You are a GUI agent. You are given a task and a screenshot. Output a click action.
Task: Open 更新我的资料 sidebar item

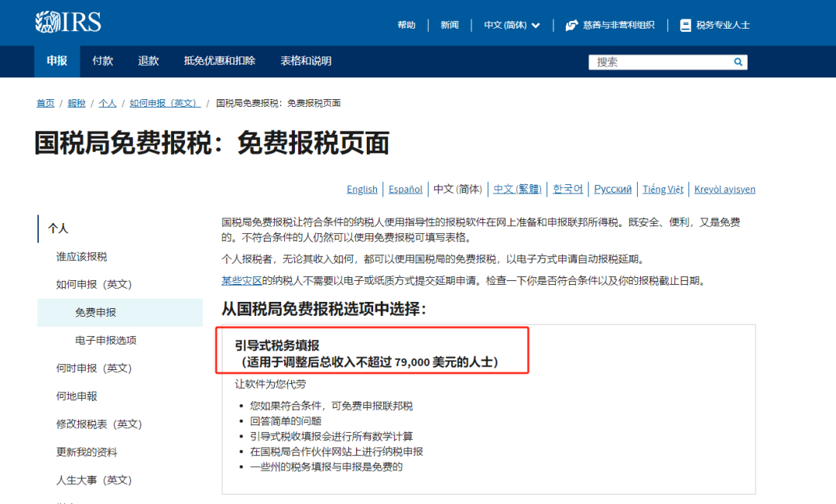[x=87, y=452]
